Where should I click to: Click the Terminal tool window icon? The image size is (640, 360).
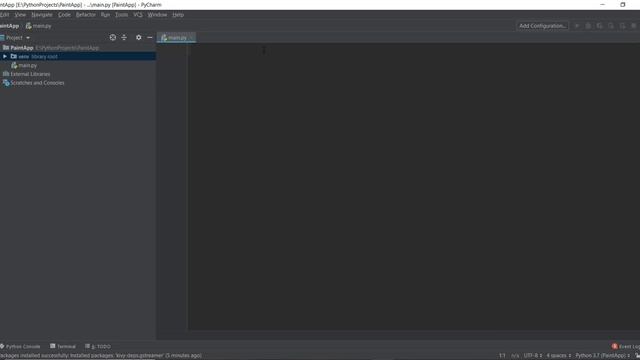[x=53, y=346]
